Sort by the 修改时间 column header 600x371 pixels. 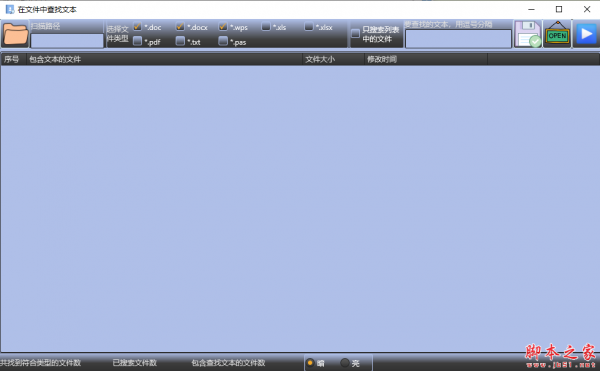(x=426, y=59)
